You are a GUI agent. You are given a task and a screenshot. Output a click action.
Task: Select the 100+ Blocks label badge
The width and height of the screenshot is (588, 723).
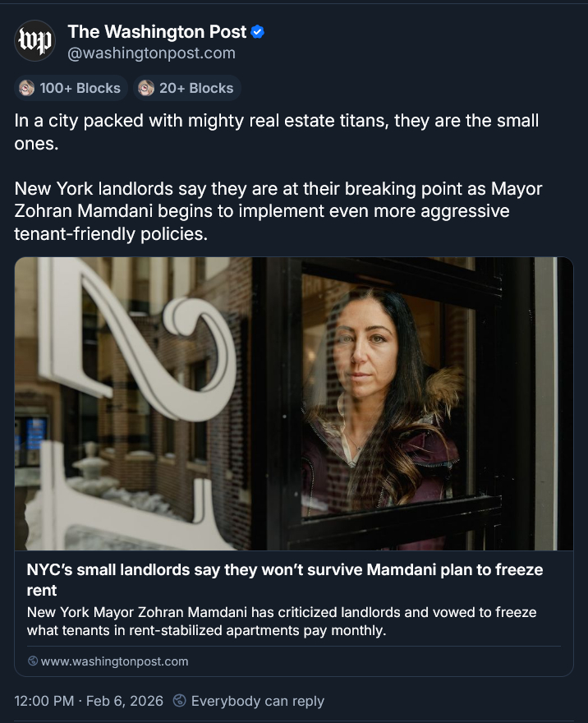point(71,88)
